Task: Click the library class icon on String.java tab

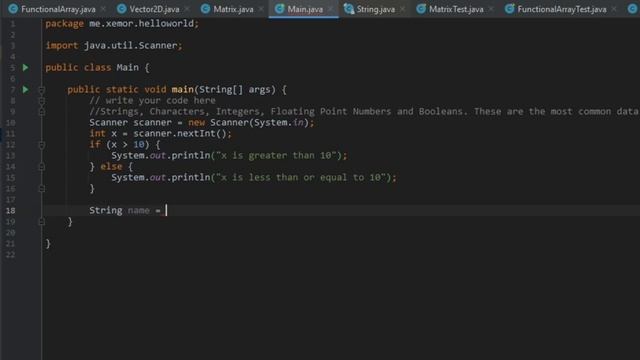Action: click(349, 9)
